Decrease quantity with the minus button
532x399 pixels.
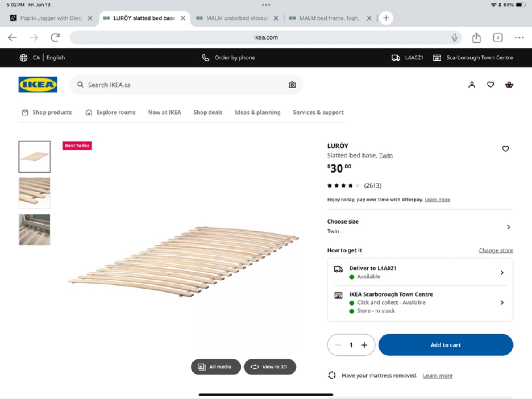coord(338,345)
